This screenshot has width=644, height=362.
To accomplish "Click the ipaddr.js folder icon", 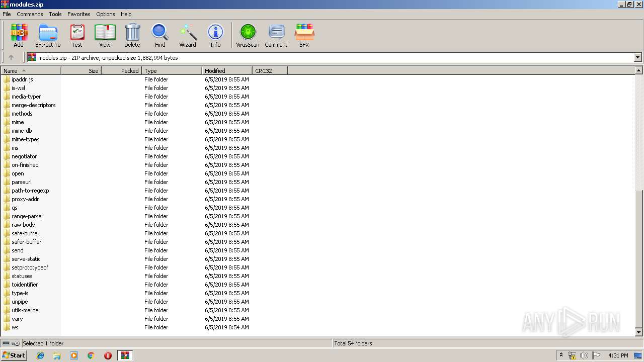I will (7, 79).
